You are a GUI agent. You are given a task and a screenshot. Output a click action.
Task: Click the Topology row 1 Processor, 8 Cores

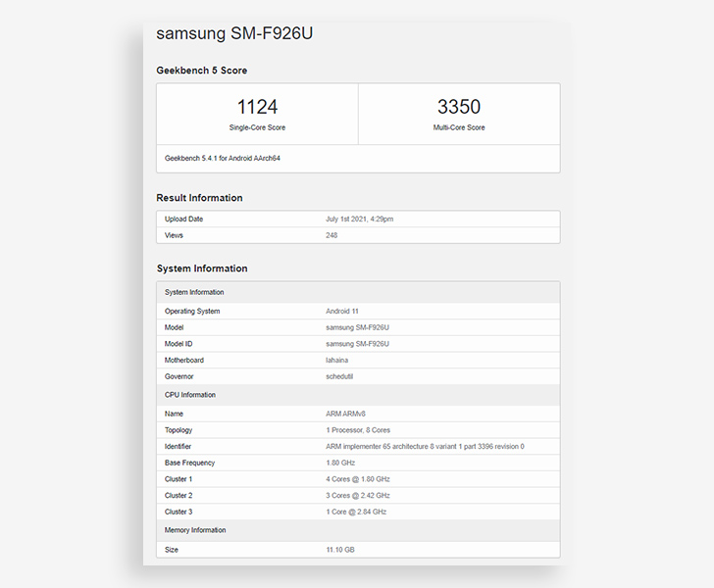click(x=358, y=430)
